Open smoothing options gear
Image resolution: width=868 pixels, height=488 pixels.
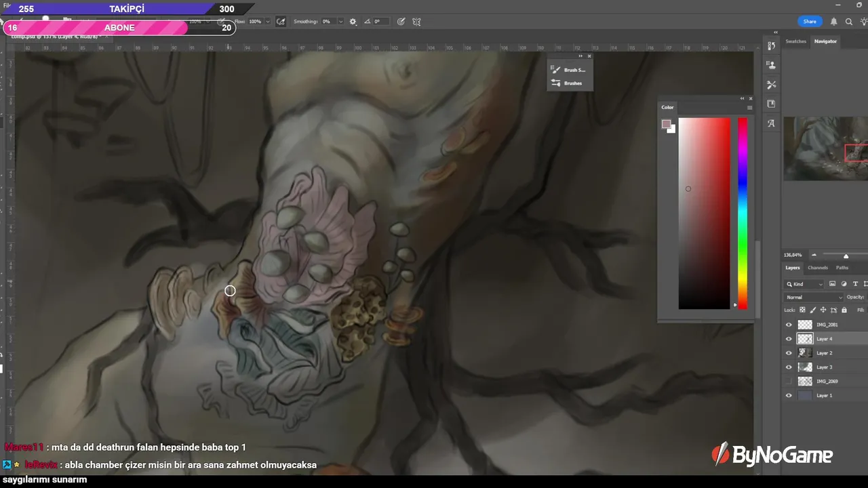coord(353,22)
